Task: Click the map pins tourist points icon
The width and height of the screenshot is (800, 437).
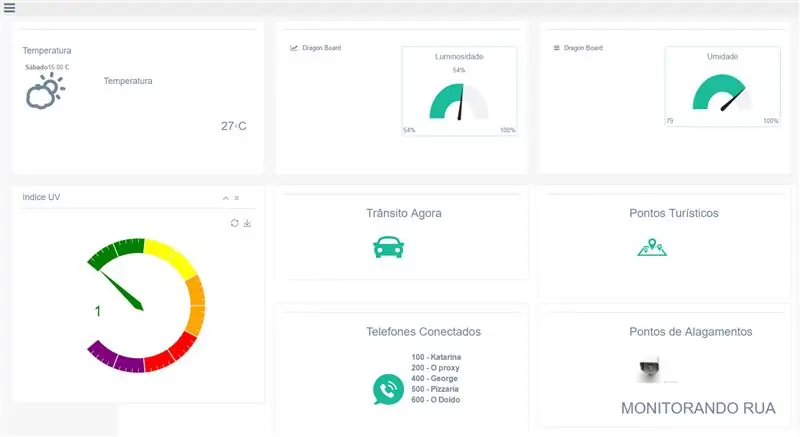Action: coord(652,247)
